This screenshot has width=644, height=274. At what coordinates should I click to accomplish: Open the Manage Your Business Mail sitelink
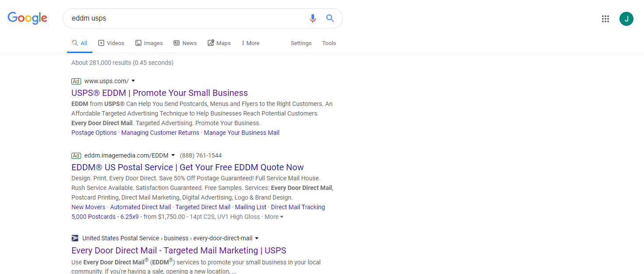click(241, 133)
